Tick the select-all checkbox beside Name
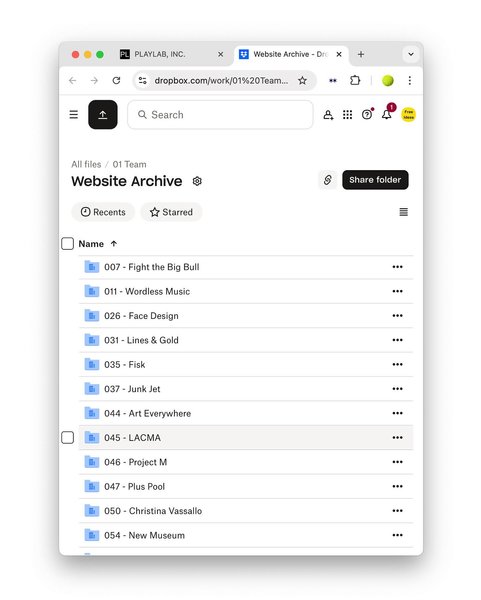This screenshot has width=481, height=600. tap(68, 244)
